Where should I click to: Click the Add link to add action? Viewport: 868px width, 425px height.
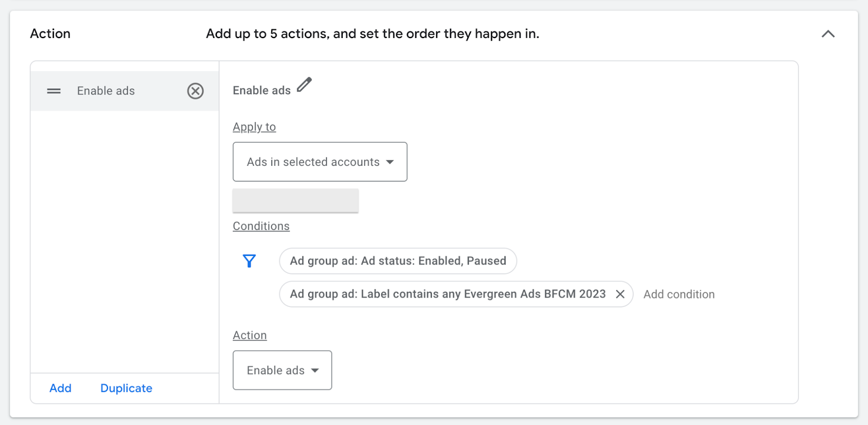[x=60, y=388]
